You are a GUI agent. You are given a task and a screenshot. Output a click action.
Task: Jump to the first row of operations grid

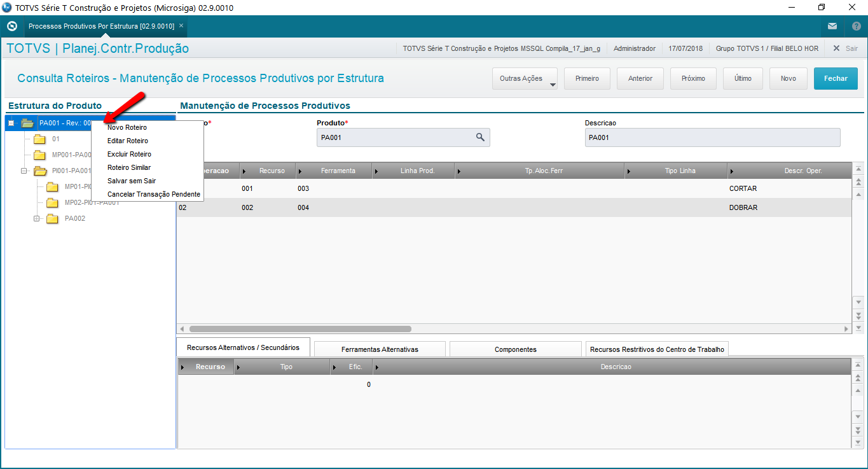pos(858,169)
